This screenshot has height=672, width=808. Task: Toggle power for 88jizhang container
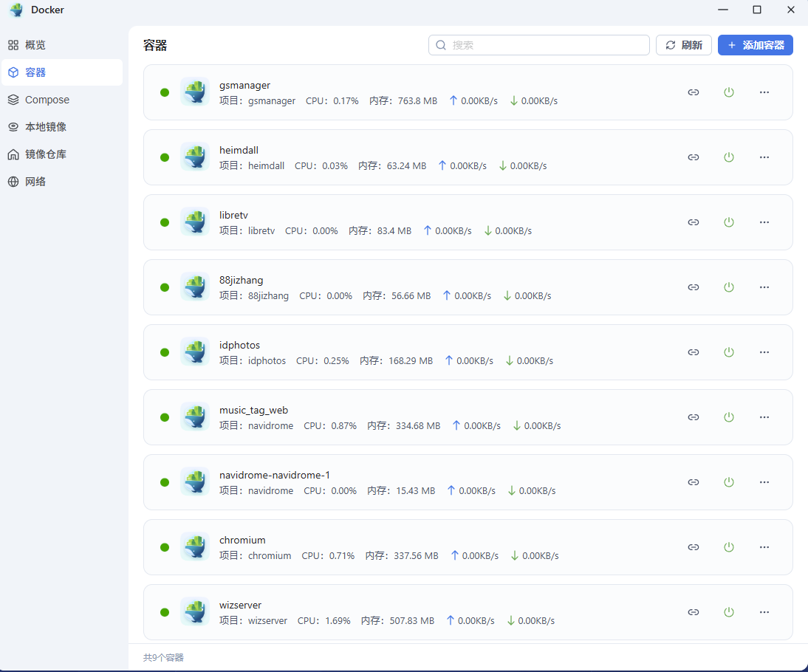point(729,287)
